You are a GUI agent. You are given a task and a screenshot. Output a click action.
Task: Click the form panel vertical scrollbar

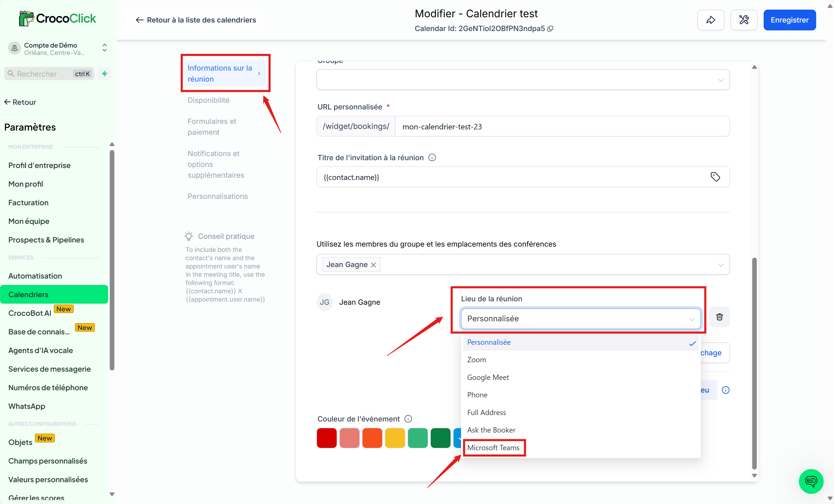(754, 364)
